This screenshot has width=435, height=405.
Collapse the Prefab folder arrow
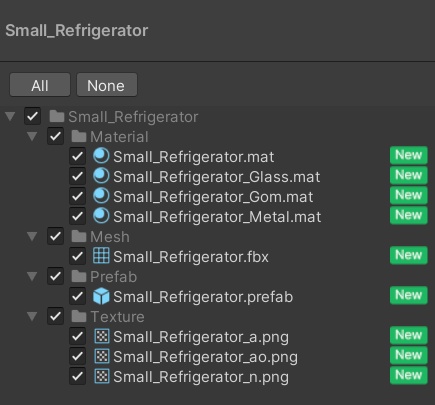coord(32,276)
